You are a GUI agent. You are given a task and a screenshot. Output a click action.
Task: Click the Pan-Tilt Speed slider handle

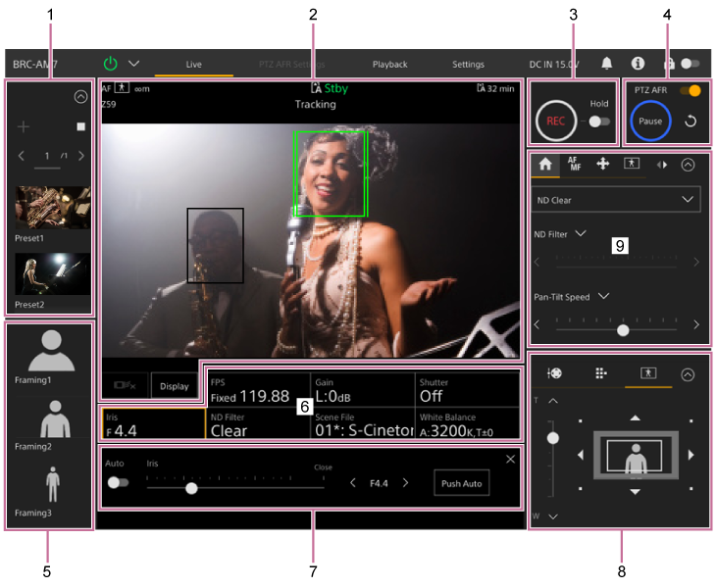pyautogui.click(x=623, y=330)
